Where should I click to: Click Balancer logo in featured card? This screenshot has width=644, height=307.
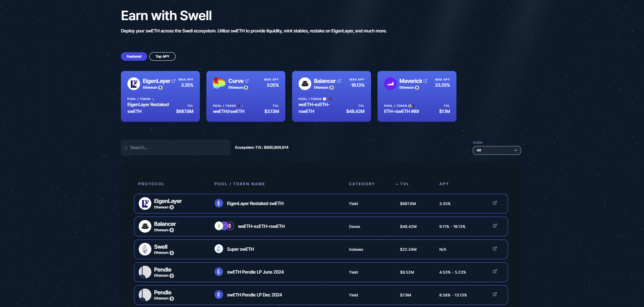[x=305, y=84]
